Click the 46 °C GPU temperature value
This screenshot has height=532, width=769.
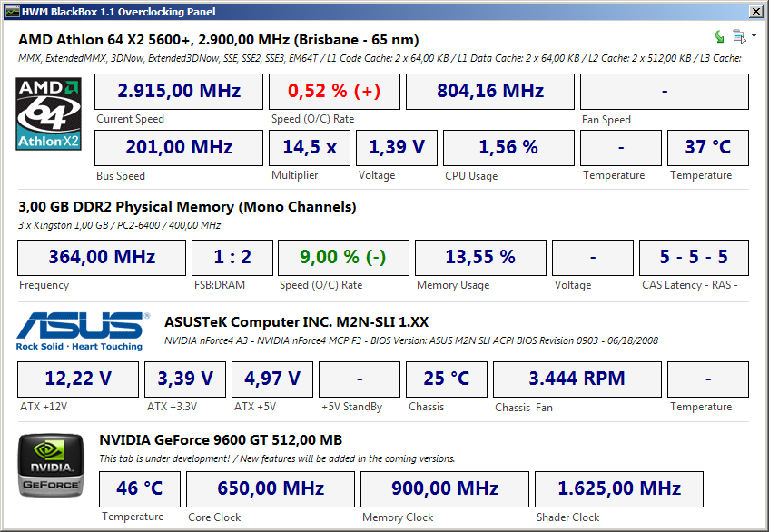point(139,488)
